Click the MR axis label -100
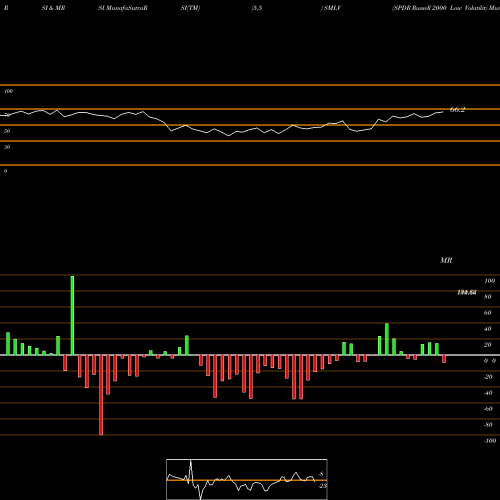 coord(490,441)
